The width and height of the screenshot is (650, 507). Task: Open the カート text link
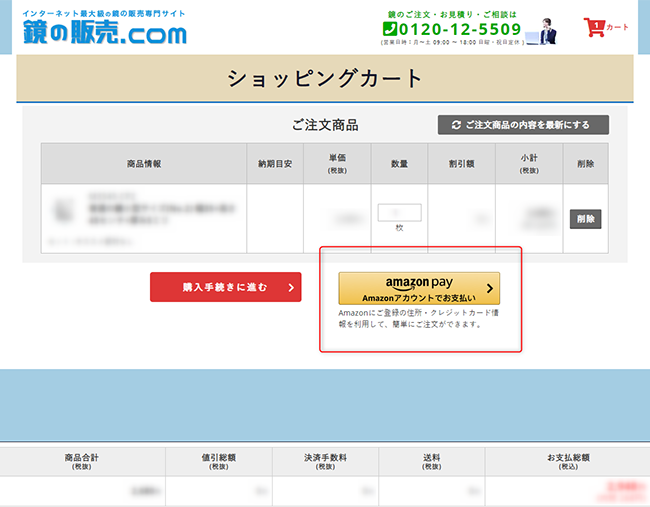(618, 28)
